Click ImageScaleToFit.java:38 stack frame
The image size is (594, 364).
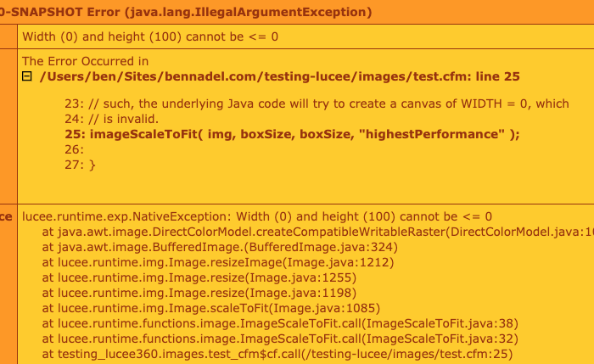click(x=280, y=323)
